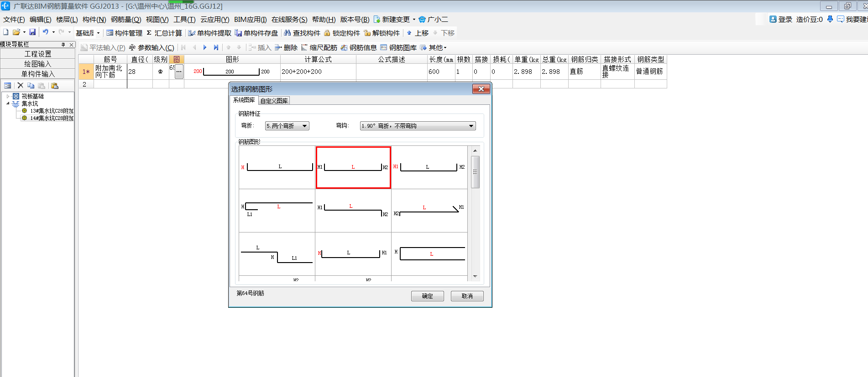The image size is (868, 377).
Task: Open 其他 dropdown in toolbar
Action: pyautogui.click(x=434, y=47)
